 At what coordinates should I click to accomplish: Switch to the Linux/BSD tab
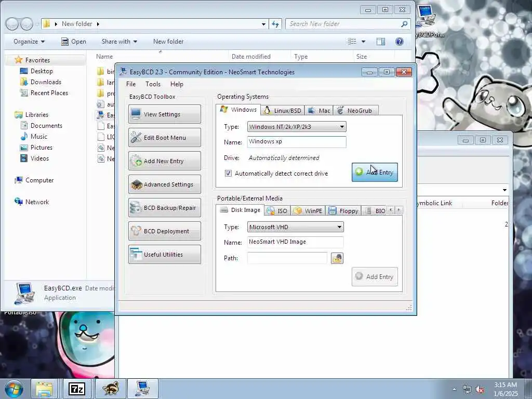[x=283, y=111]
